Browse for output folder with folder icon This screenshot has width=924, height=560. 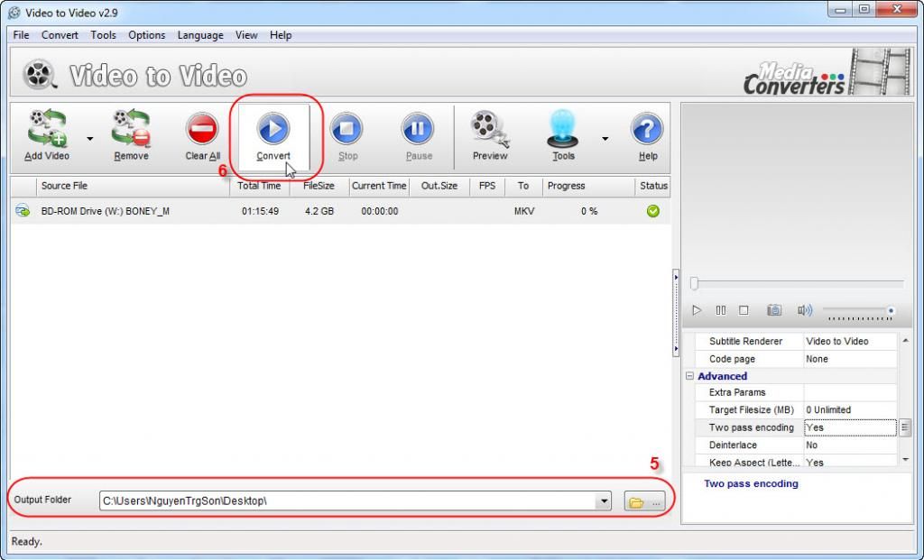tap(644, 501)
